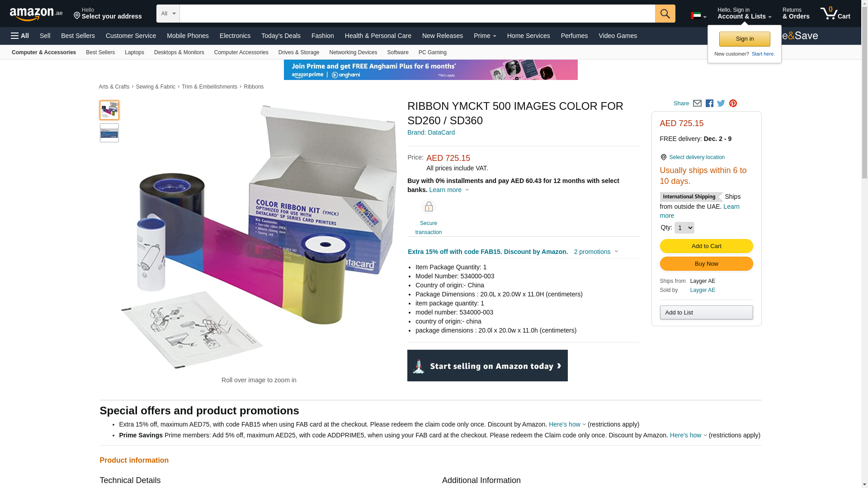868x488 pixels.
Task: Open the All hamburger menu
Action: pos(20,36)
